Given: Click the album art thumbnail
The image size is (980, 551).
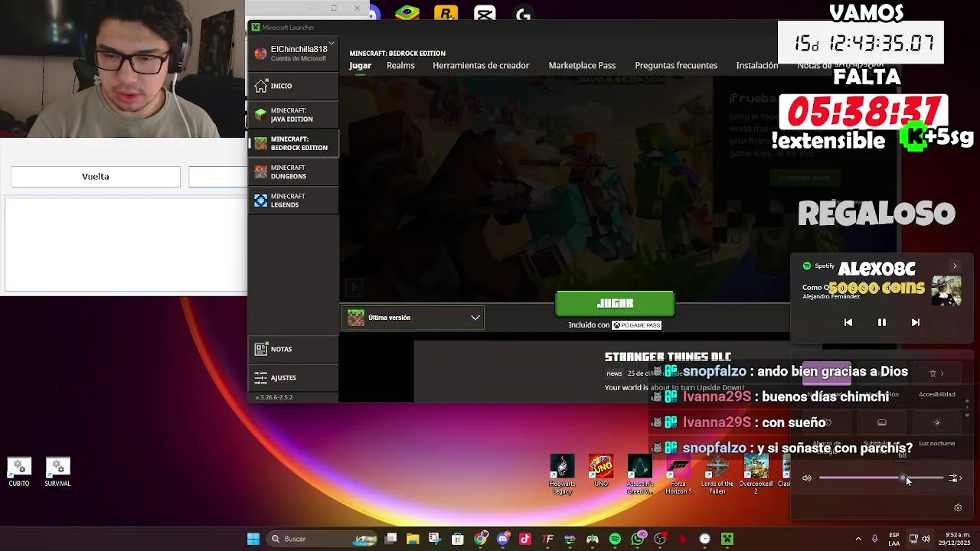Looking at the screenshot, I should (x=946, y=292).
